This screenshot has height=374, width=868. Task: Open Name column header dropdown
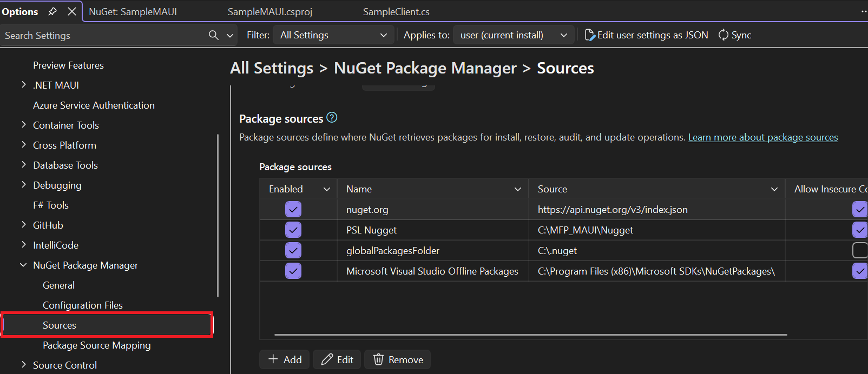tap(518, 189)
